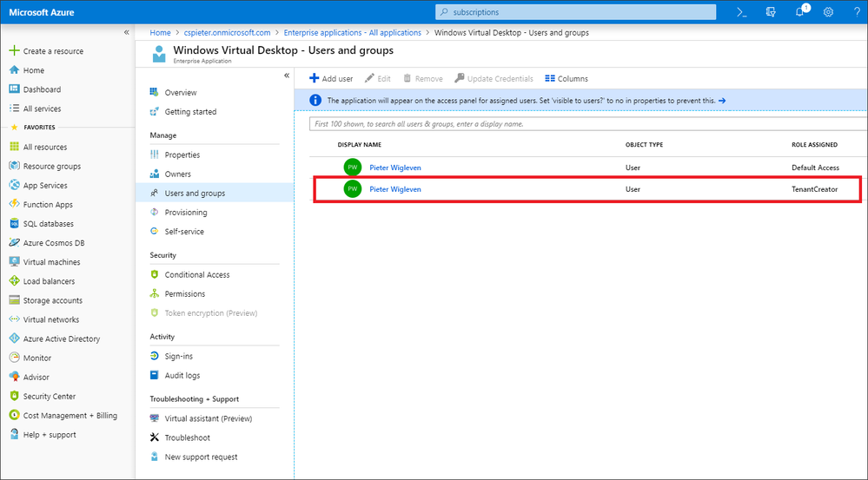Click the Monitor gauge icon

coord(15,358)
